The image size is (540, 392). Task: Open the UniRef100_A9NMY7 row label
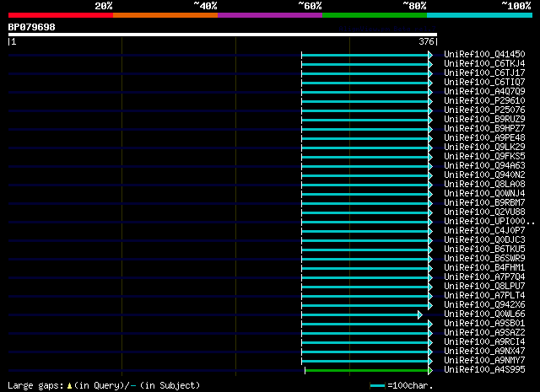(x=484, y=361)
